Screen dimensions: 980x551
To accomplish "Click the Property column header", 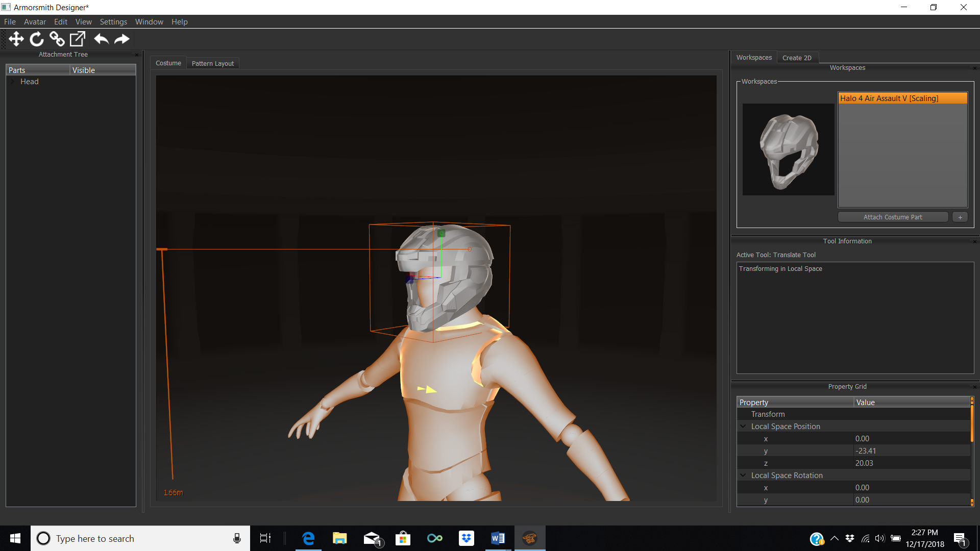I will coord(795,403).
